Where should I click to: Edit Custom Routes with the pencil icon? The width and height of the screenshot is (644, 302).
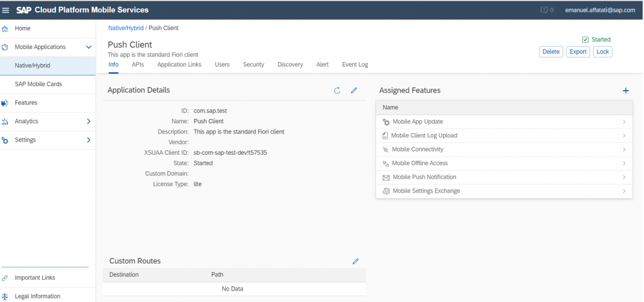(x=356, y=261)
